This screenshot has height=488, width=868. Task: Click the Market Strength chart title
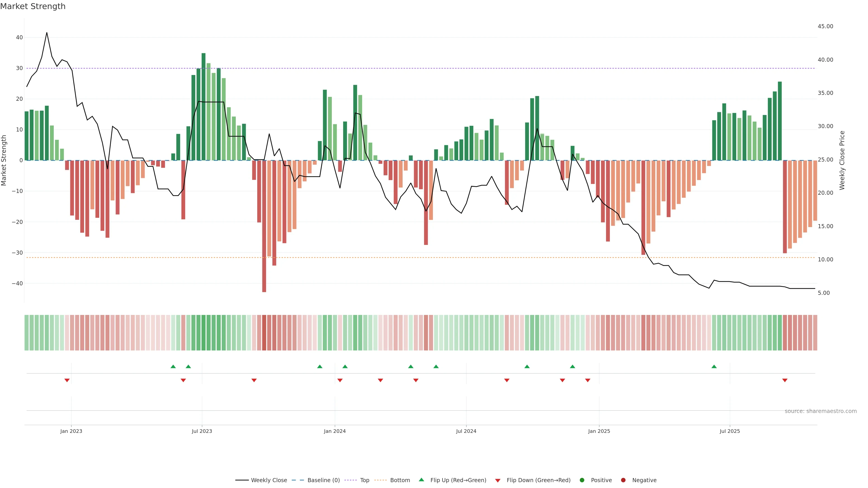(x=33, y=6)
